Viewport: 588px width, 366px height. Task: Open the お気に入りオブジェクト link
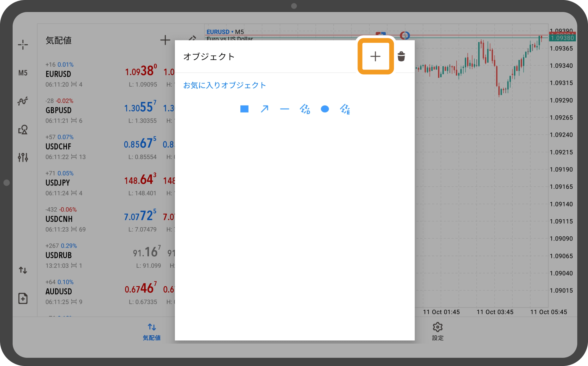click(225, 85)
